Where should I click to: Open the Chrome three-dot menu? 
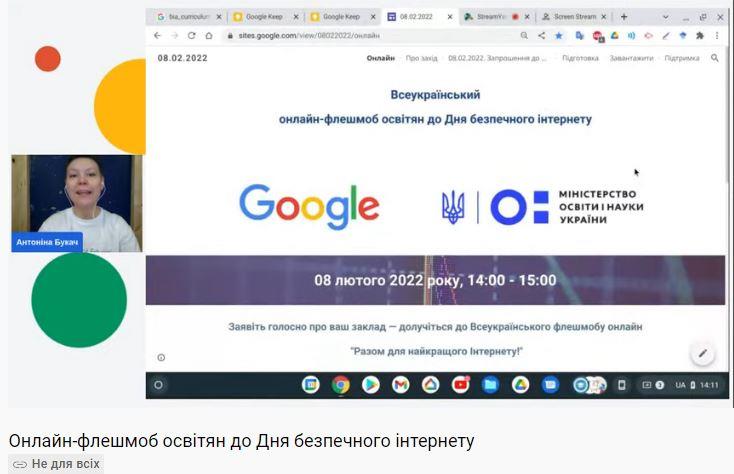(x=717, y=36)
